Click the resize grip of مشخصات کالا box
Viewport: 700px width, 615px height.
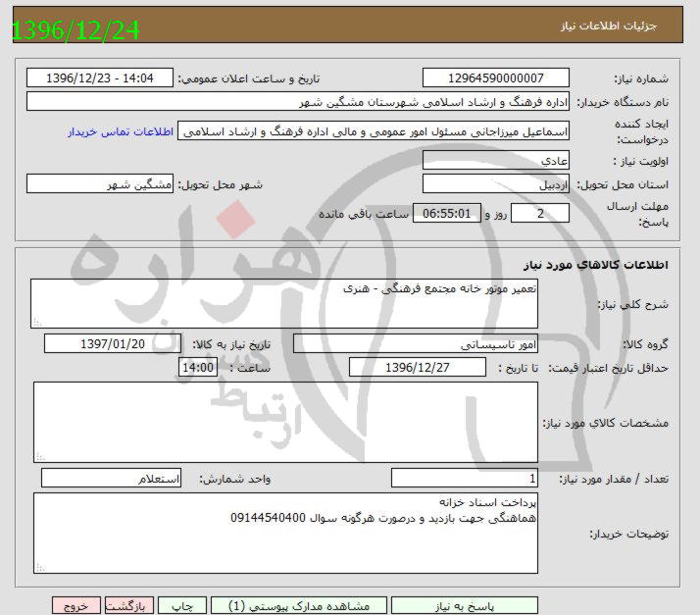tap(40, 456)
